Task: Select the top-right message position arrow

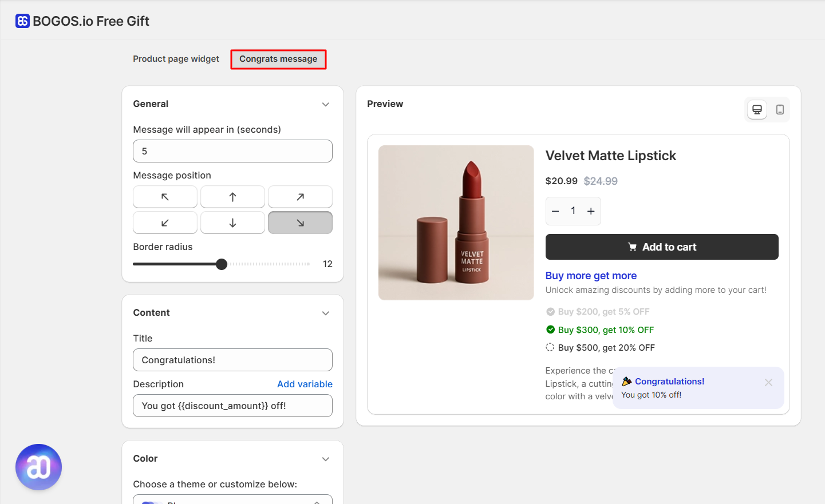Action: (x=300, y=196)
